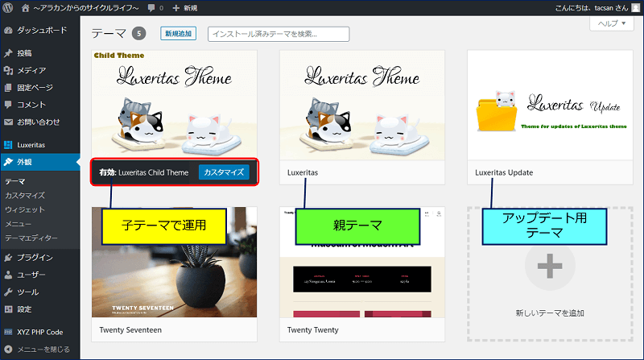
Task: Click the Plugins plug icon
Action: 8,258
